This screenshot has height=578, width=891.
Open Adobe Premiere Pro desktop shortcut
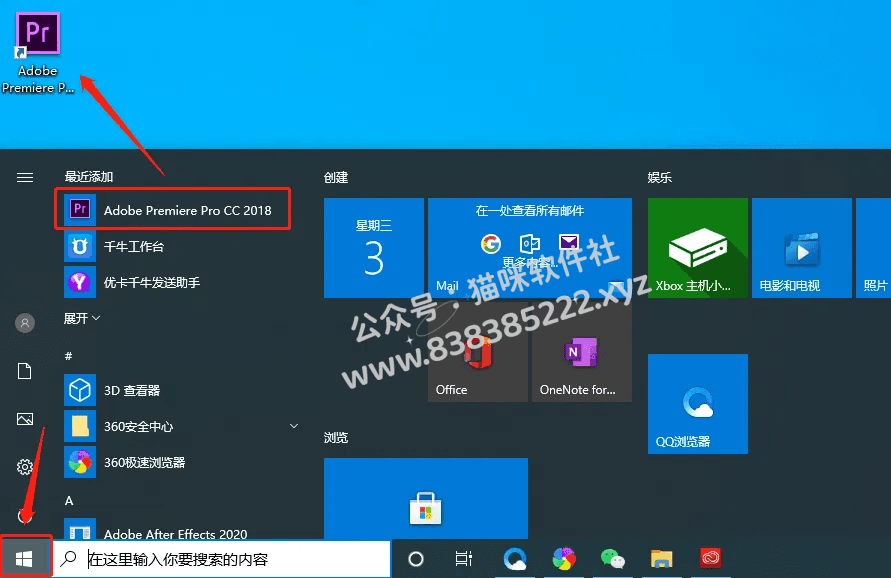38,52
